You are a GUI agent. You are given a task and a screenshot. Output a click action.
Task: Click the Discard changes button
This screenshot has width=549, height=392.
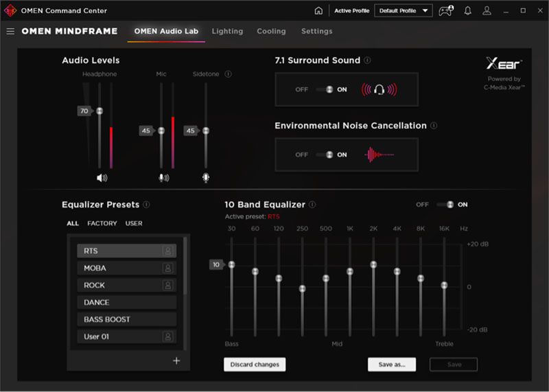click(x=255, y=365)
